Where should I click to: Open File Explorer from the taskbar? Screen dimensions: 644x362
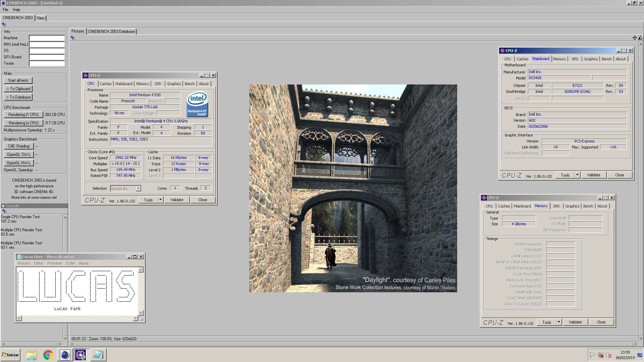point(32,355)
